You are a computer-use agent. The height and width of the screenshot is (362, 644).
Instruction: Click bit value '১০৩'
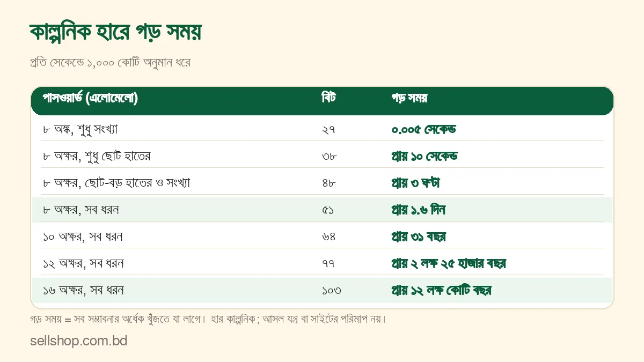332,290
